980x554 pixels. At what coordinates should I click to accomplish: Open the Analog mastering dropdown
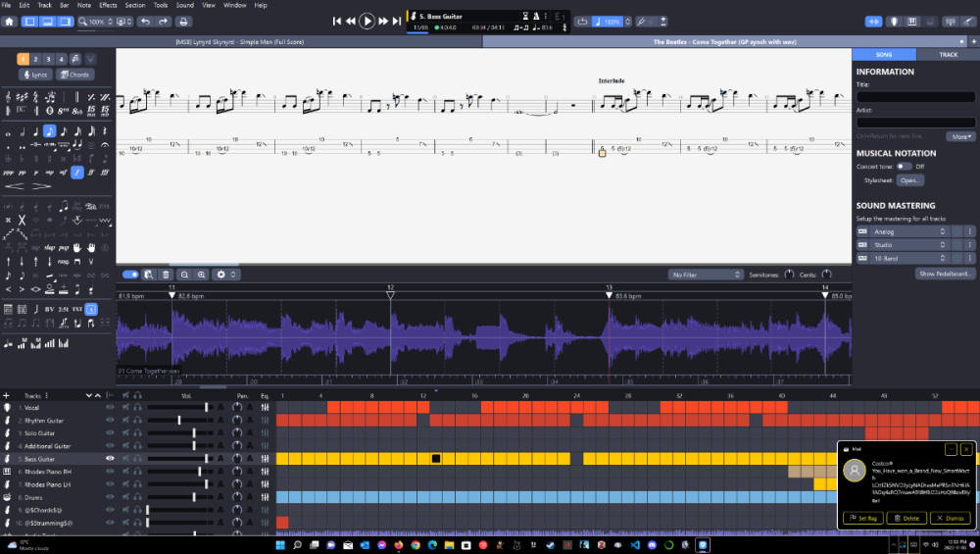point(909,231)
